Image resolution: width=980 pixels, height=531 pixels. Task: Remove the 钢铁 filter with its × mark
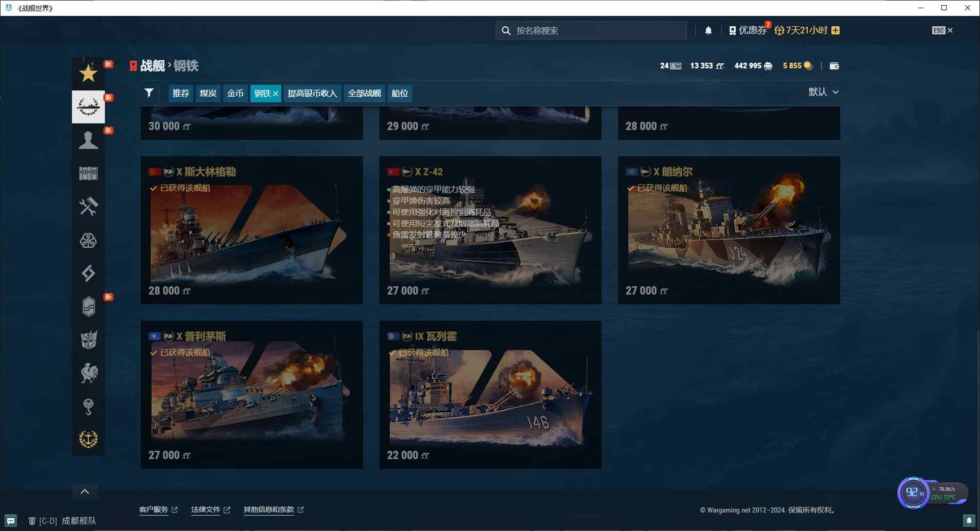(x=276, y=94)
